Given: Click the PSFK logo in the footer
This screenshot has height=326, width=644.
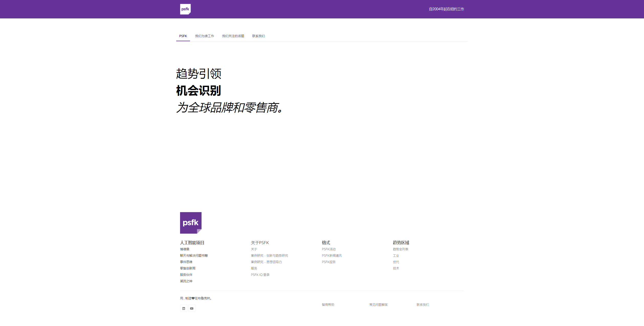Looking at the screenshot, I should (x=191, y=222).
